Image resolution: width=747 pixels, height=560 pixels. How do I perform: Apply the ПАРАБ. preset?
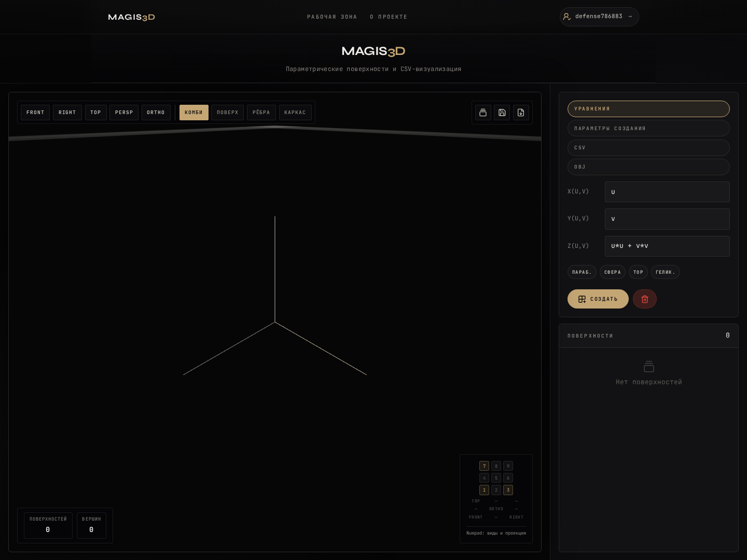pyautogui.click(x=582, y=272)
